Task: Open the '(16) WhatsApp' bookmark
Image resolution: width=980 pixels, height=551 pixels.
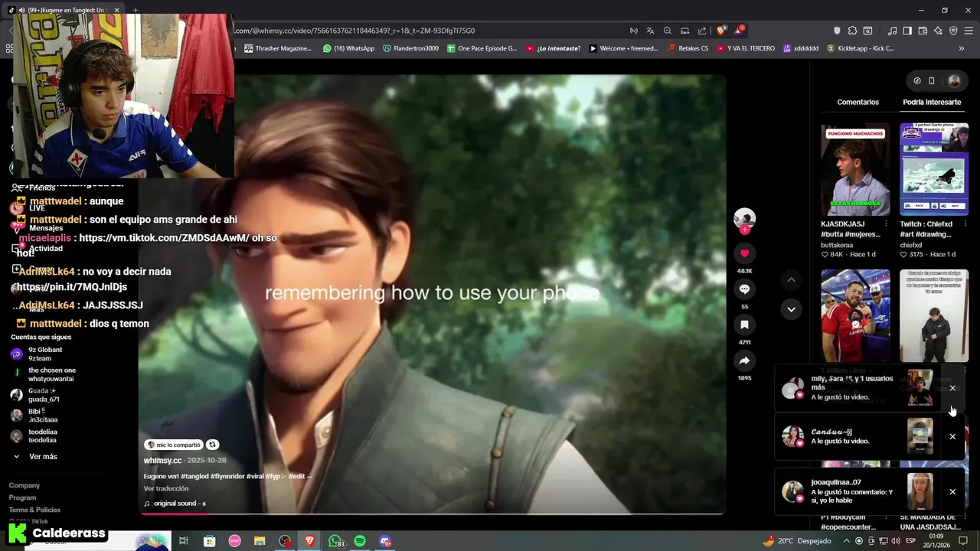Action: (348, 48)
